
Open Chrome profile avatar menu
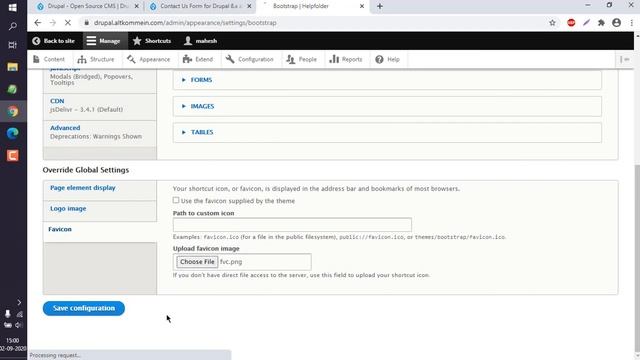616,23
